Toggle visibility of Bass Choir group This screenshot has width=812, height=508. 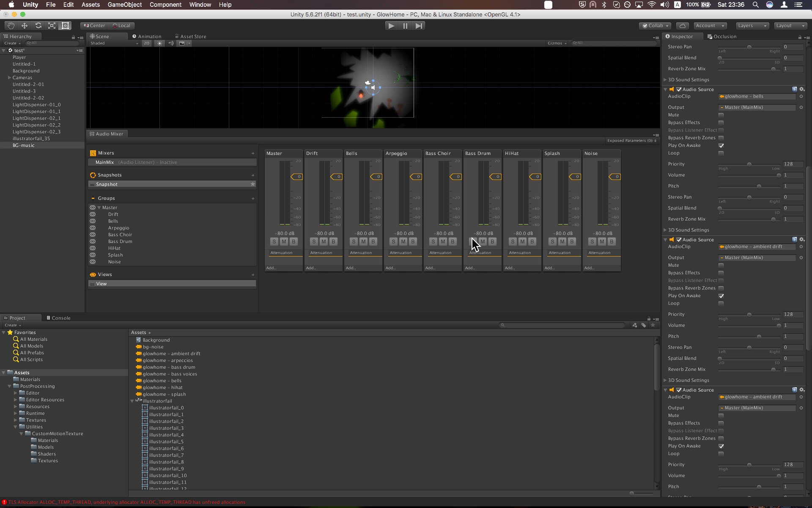click(93, 235)
